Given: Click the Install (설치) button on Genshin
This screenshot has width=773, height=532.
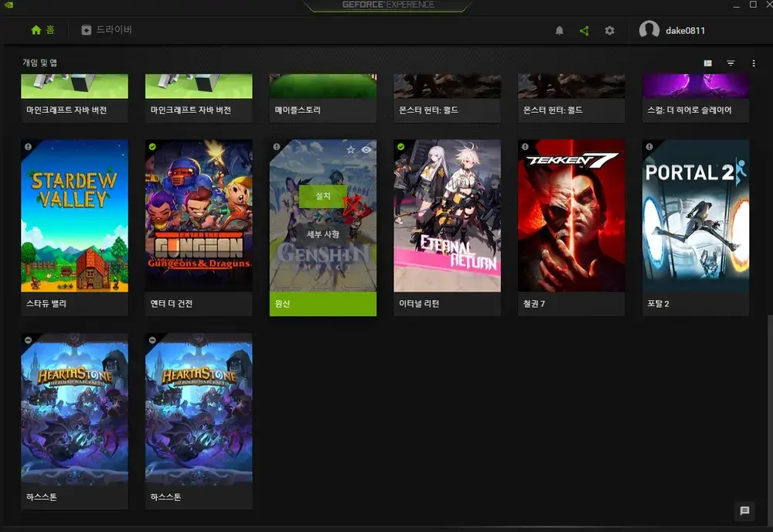Looking at the screenshot, I should click(322, 196).
